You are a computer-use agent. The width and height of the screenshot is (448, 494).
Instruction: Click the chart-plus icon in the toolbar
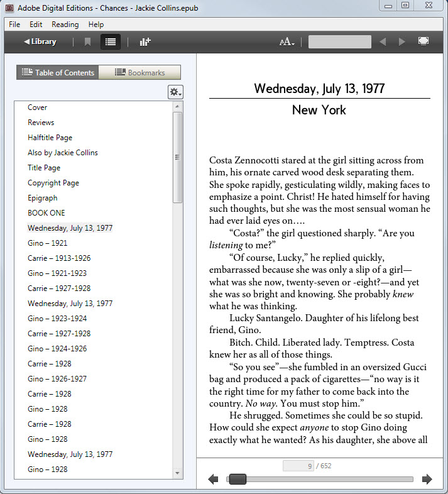click(145, 42)
